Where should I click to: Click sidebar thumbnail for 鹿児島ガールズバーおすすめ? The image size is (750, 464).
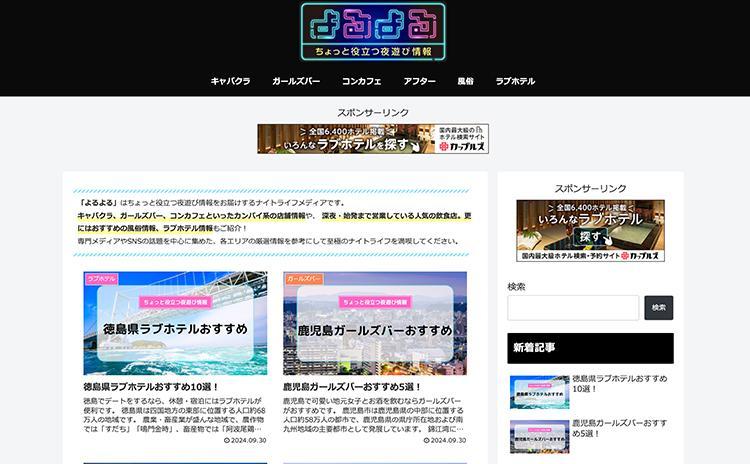coord(539,437)
